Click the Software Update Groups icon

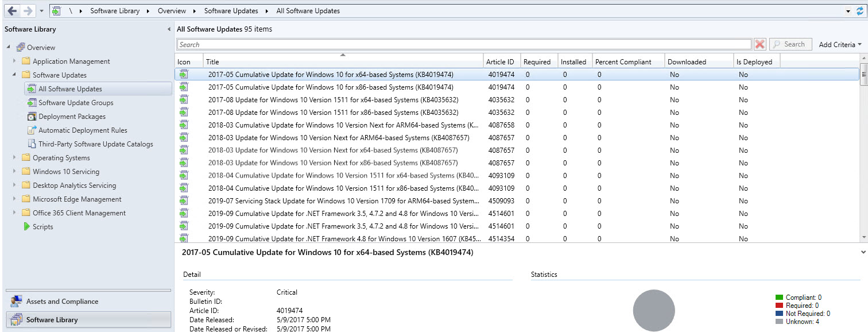click(x=32, y=103)
